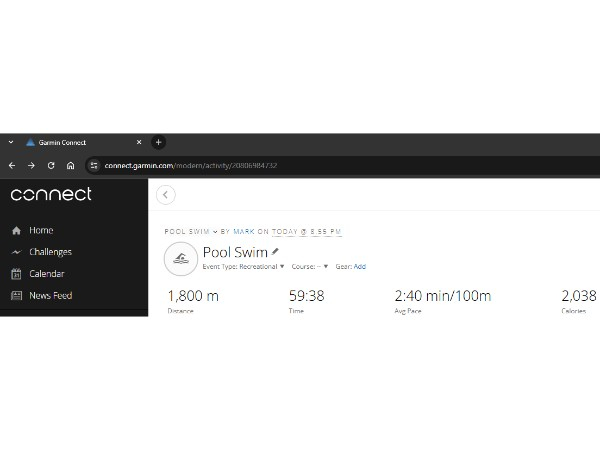Open the tab search chevron in the tab strip
This screenshot has height=450, width=600.
point(11,142)
